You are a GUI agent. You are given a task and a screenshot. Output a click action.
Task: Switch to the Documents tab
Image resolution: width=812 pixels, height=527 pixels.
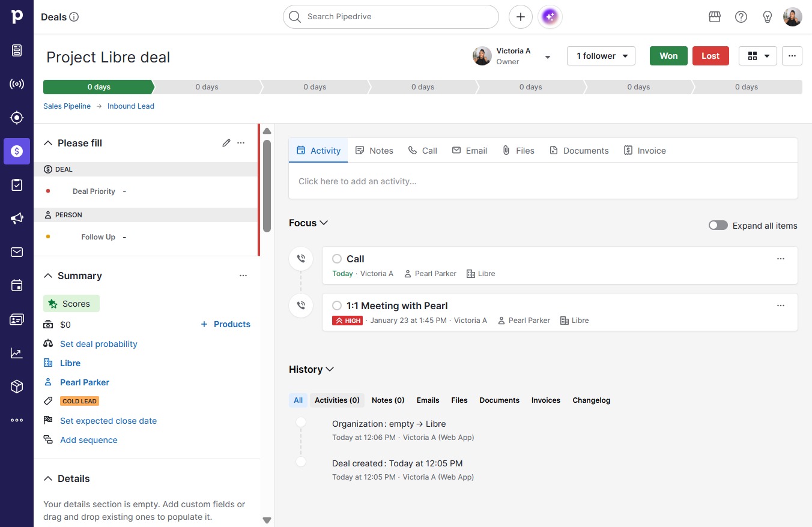tap(579, 151)
